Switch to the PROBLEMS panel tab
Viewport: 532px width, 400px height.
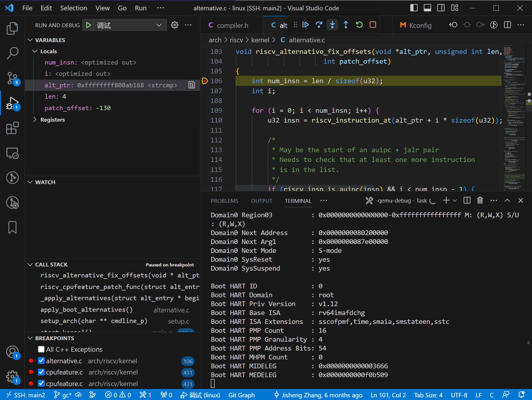224,201
